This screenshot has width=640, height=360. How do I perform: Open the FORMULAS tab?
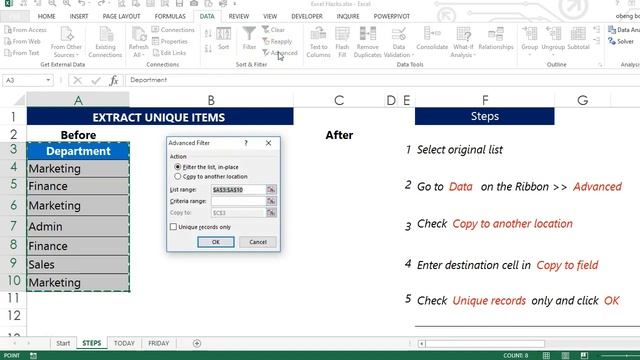pyautogui.click(x=170, y=16)
